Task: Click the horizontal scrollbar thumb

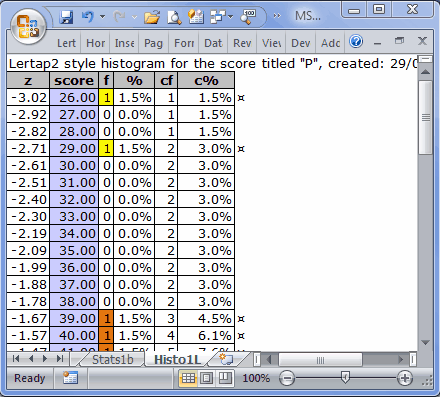Action: [320, 360]
